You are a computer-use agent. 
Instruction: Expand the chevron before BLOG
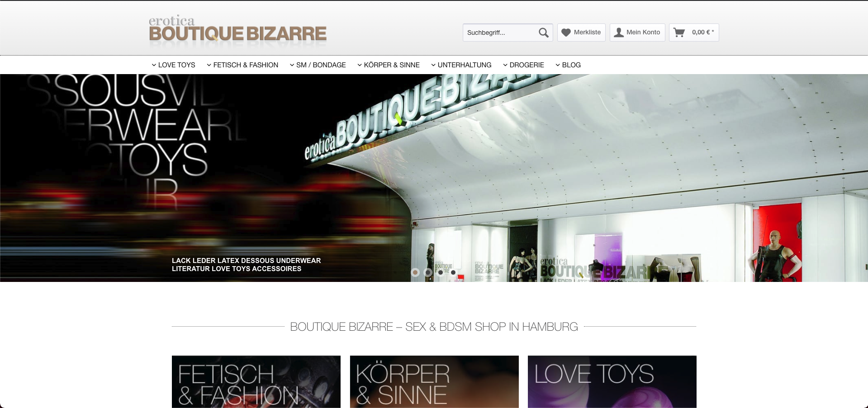tap(558, 65)
